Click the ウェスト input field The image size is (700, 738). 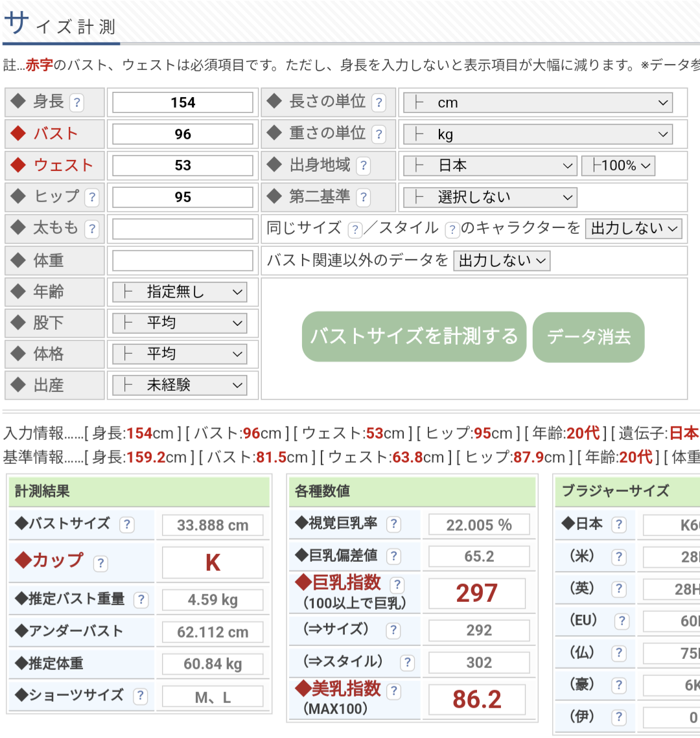pyautogui.click(x=183, y=165)
